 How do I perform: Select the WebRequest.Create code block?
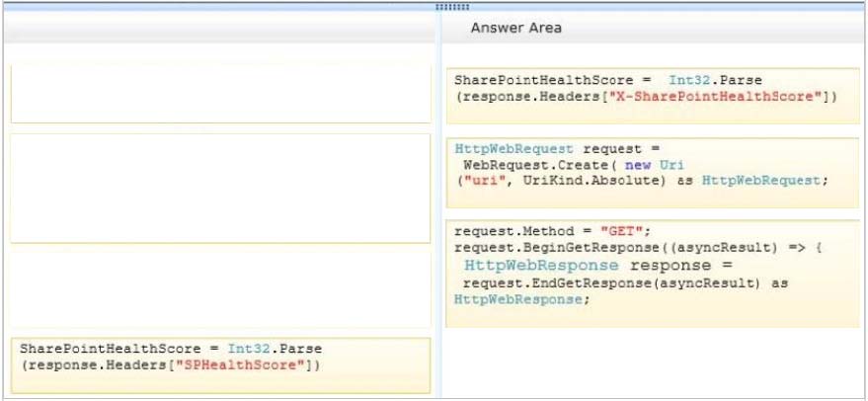[x=653, y=173]
